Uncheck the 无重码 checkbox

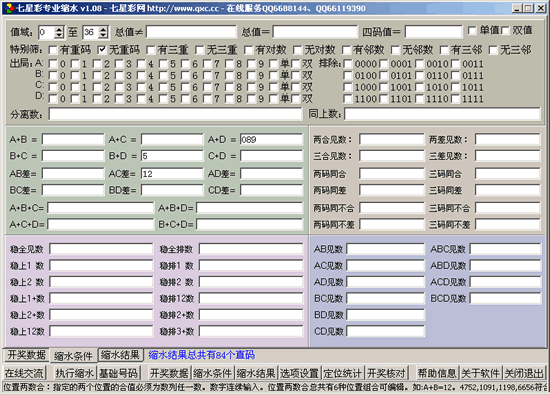[102, 50]
